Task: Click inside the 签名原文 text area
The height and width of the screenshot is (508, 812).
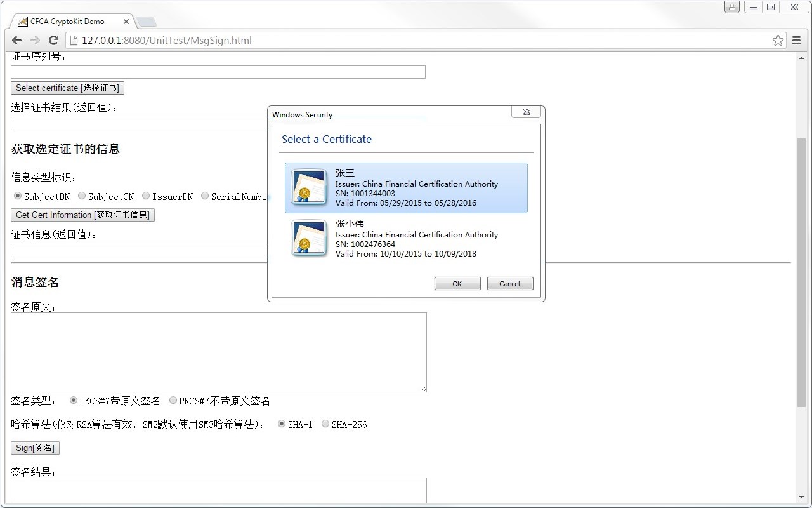Action: pyautogui.click(x=218, y=352)
